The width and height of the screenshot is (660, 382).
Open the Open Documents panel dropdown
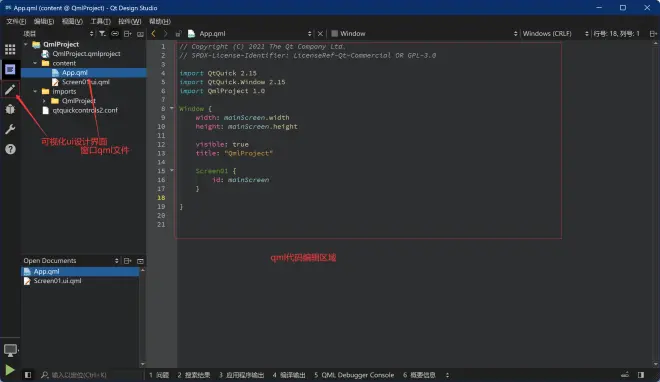[71, 261]
